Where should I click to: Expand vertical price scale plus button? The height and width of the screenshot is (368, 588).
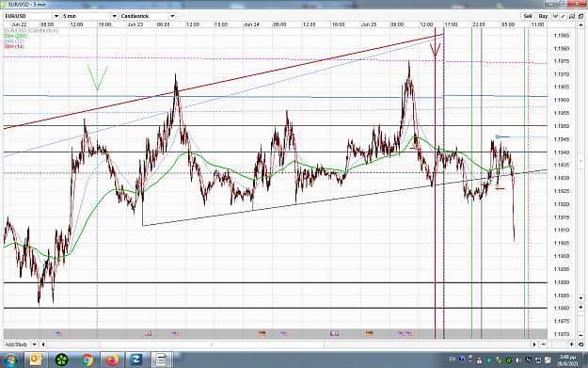[580, 307]
